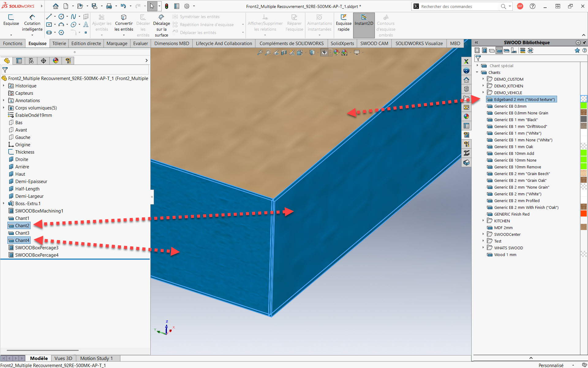Select Chant3 in the feature tree

pyautogui.click(x=22, y=233)
